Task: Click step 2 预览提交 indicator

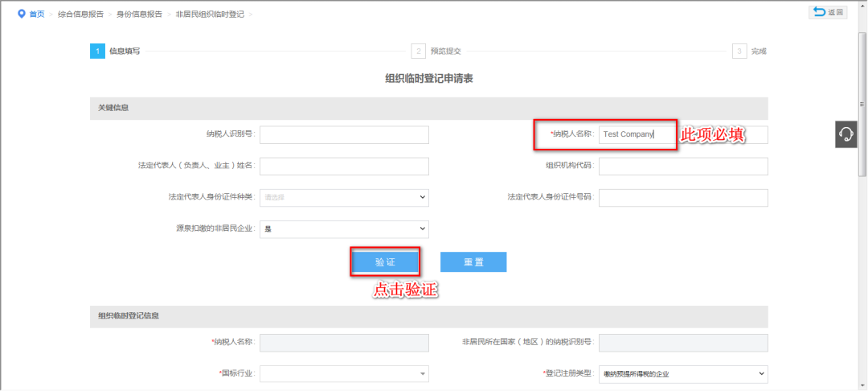Action: click(418, 51)
